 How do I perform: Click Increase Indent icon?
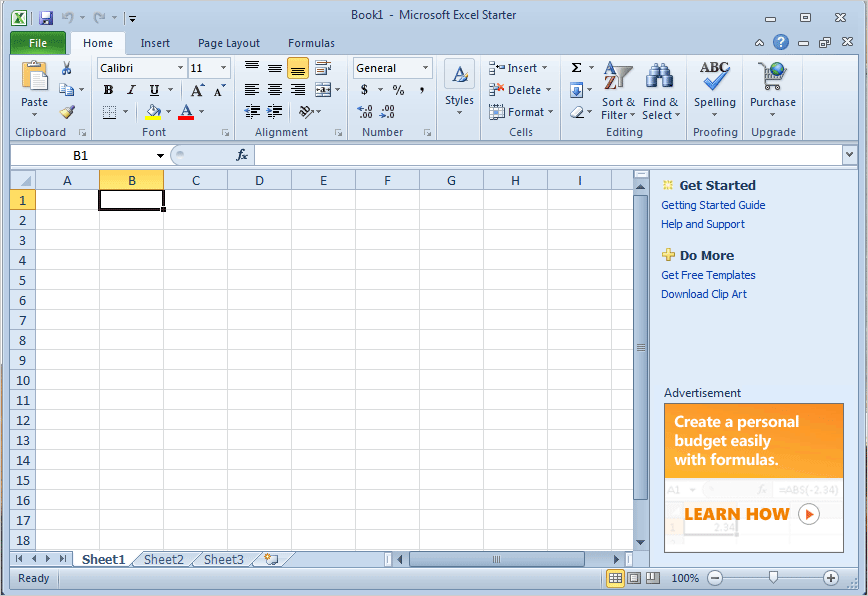click(x=275, y=112)
